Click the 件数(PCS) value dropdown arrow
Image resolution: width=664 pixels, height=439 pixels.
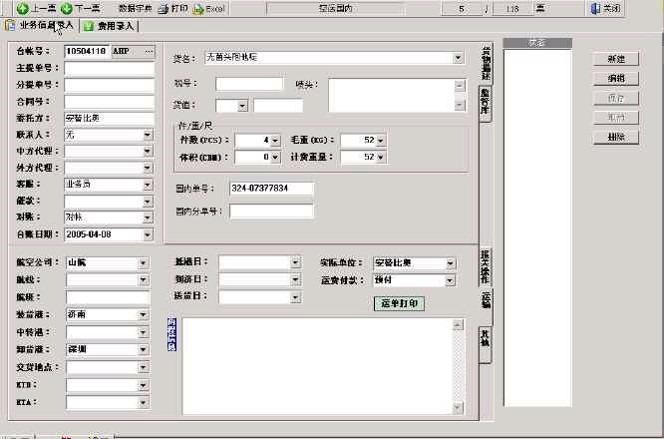275,141
